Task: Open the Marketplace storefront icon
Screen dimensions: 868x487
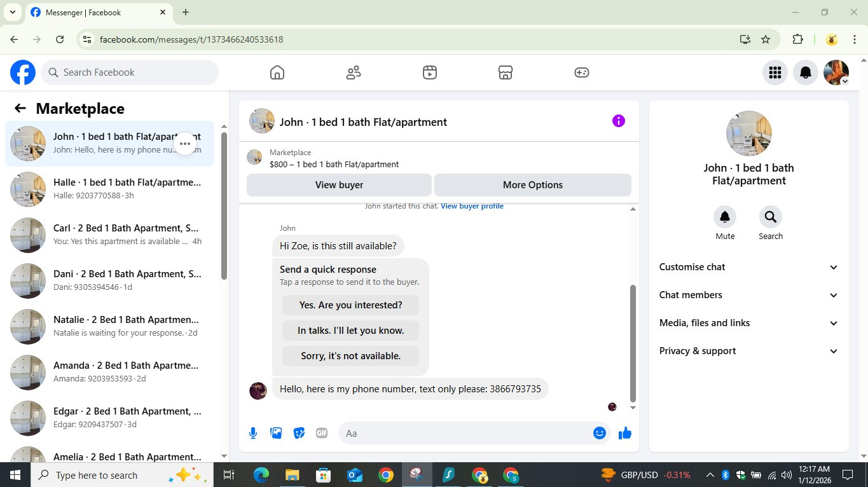Action: click(x=506, y=72)
